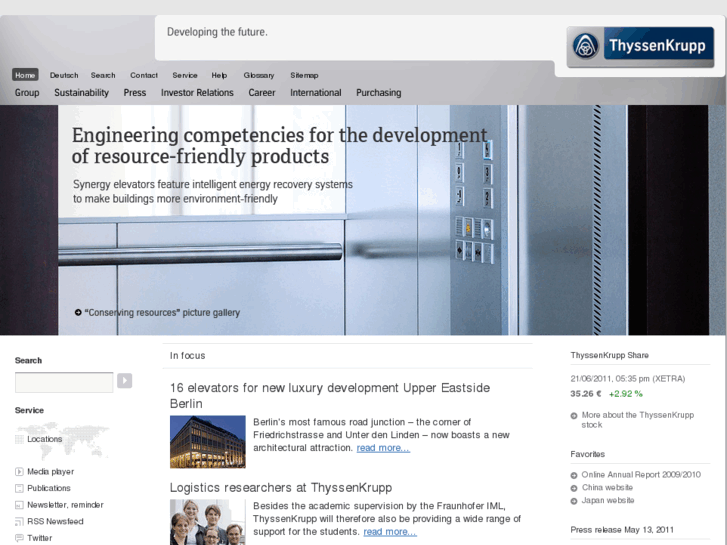The image size is (727, 545).
Task: Open "Conserving resources" picture gallery link
Action: coord(162,313)
